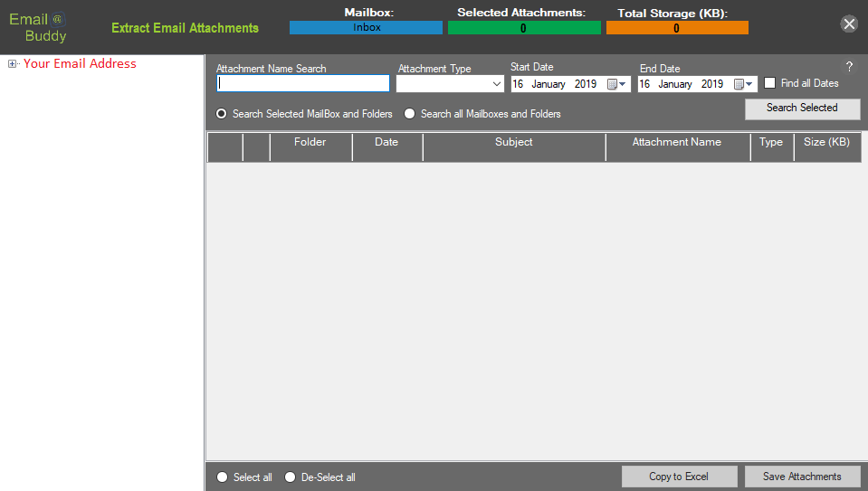Click the orange Total Storage counter bar
Viewport: 868px width, 491px height.
click(x=677, y=28)
